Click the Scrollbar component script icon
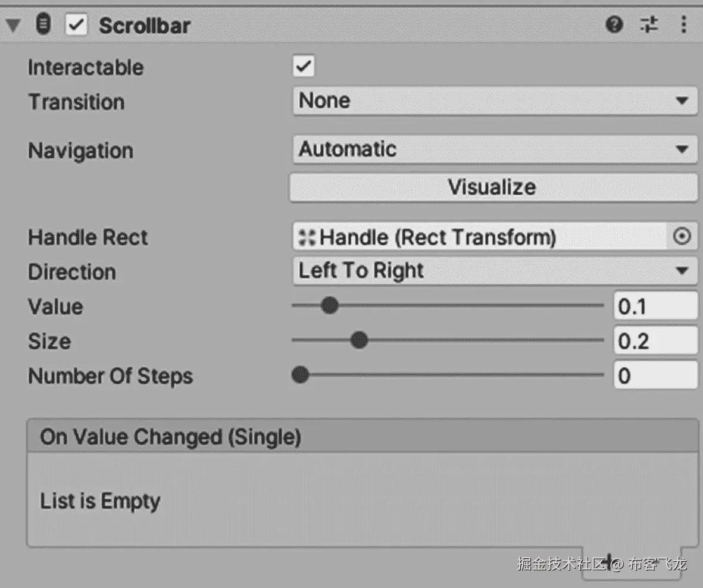The height and width of the screenshot is (588, 703). tap(43, 25)
